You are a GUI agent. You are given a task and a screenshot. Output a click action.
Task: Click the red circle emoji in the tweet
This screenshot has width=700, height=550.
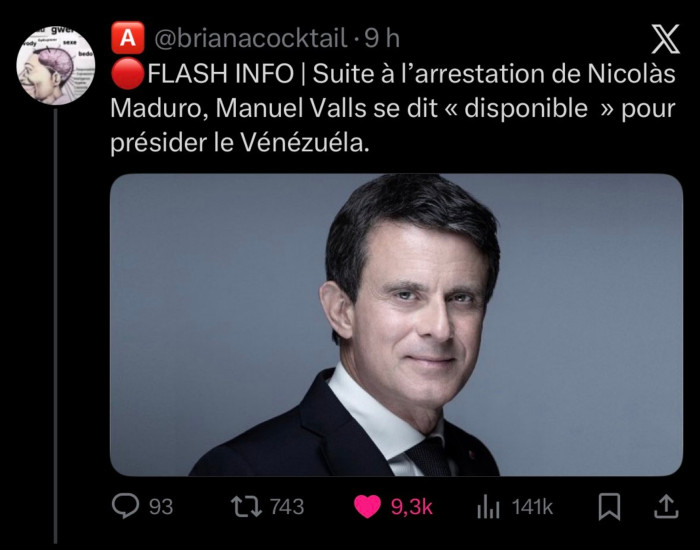point(126,74)
